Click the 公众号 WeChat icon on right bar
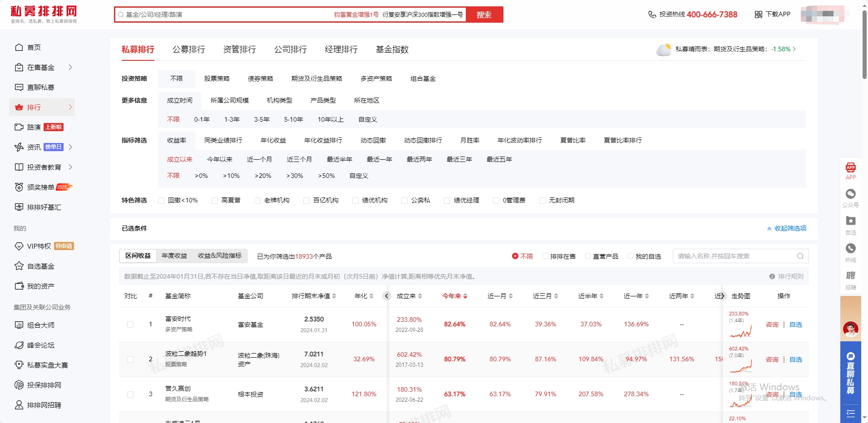Viewport: 868px width, 423px height. coord(851,194)
